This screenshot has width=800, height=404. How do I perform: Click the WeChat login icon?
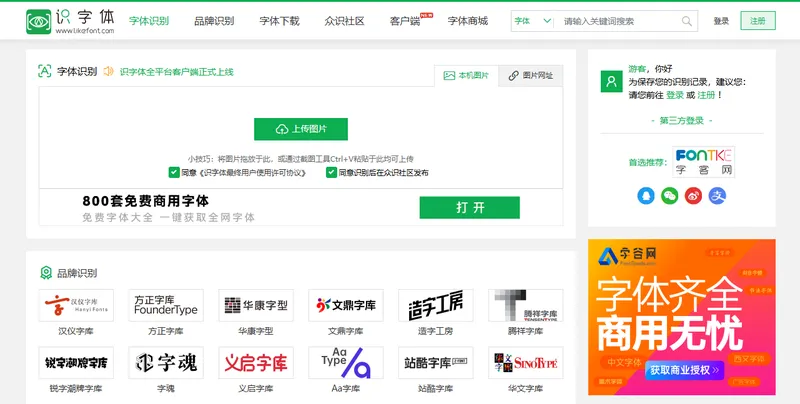coord(669,196)
